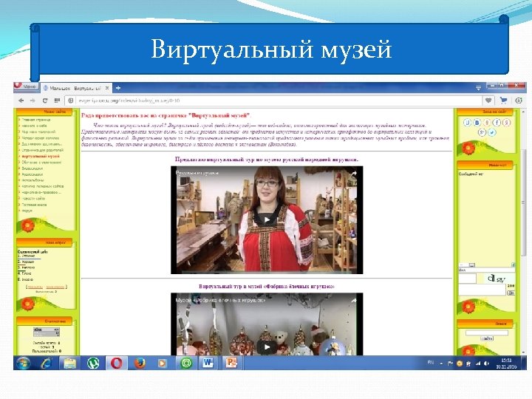This screenshot has width=532, height=399.
Task: Select the Малышок Виртуальный tab
Action: [75, 88]
